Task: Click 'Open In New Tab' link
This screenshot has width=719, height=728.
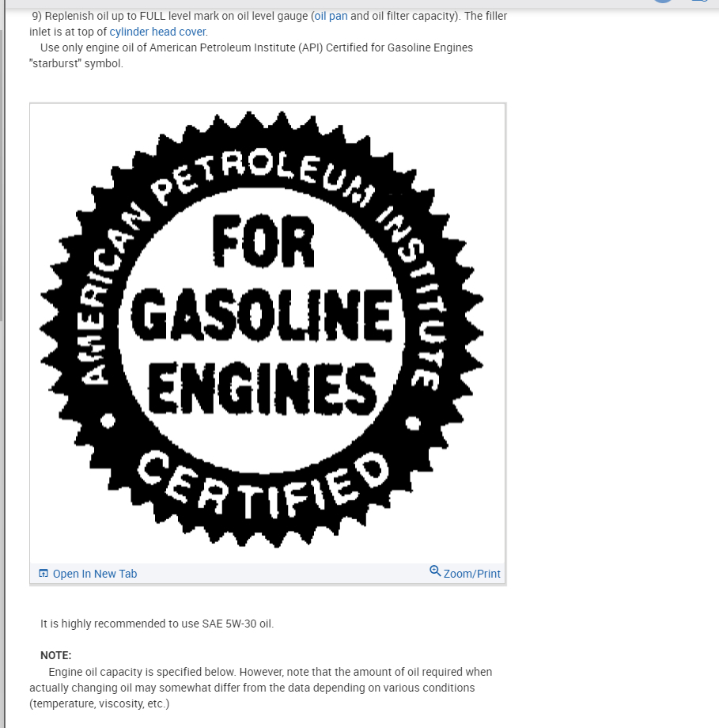Action: (x=95, y=574)
